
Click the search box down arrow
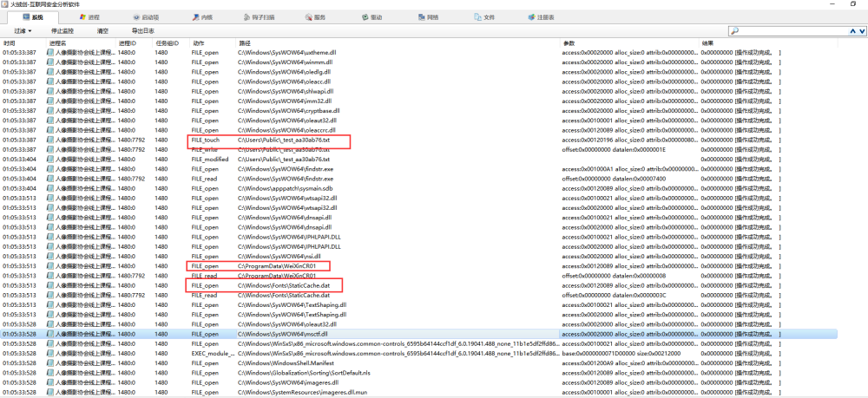[x=861, y=31]
